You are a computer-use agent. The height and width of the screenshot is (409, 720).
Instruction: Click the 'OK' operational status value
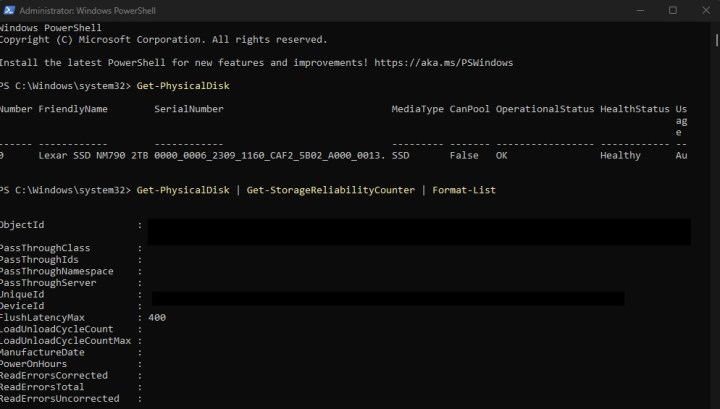502,156
